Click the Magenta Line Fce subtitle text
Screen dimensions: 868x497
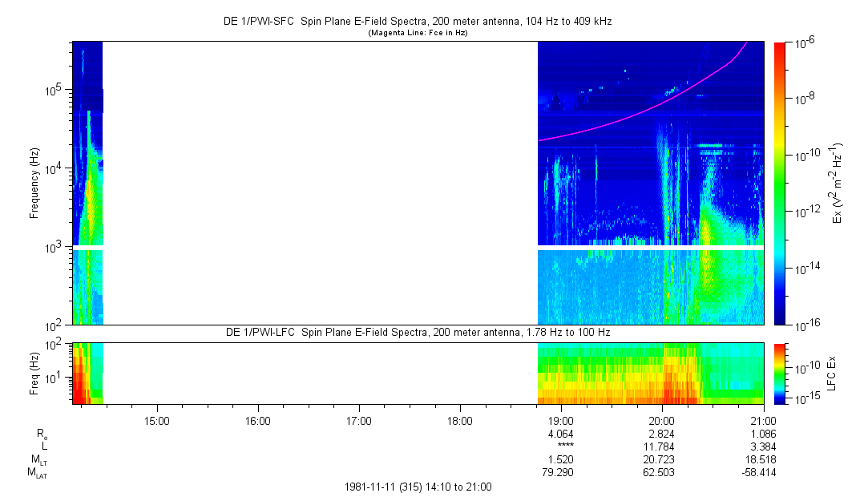pyautogui.click(x=417, y=34)
